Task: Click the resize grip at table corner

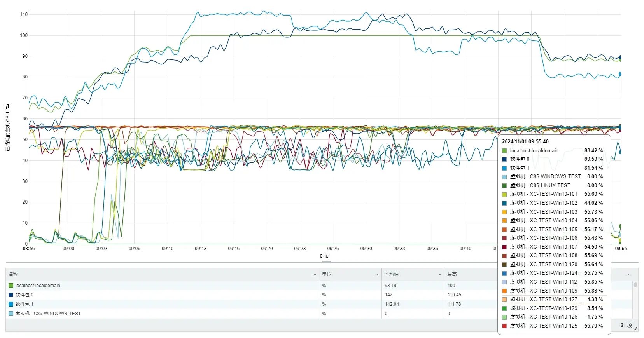Action: [635, 329]
